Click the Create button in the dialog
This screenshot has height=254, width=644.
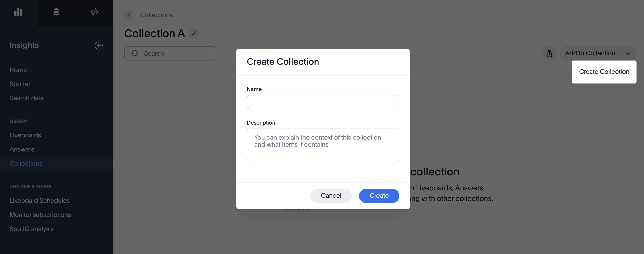(x=379, y=196)
